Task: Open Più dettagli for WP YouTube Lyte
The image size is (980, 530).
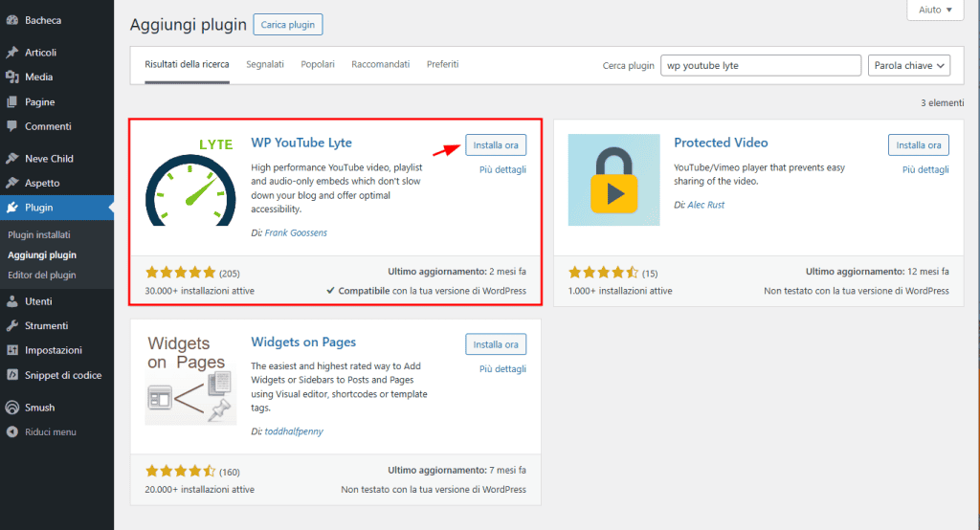Action: (502, 169)
